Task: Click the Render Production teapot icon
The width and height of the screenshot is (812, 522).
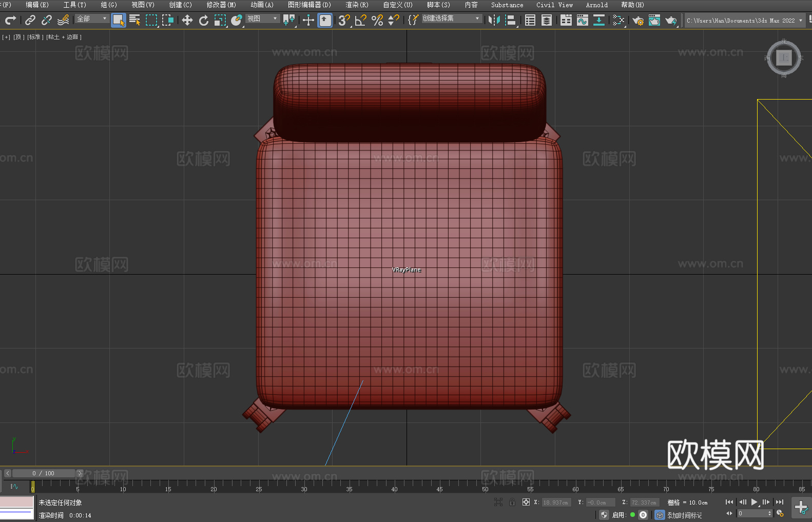Action: [x=671, y=20]
